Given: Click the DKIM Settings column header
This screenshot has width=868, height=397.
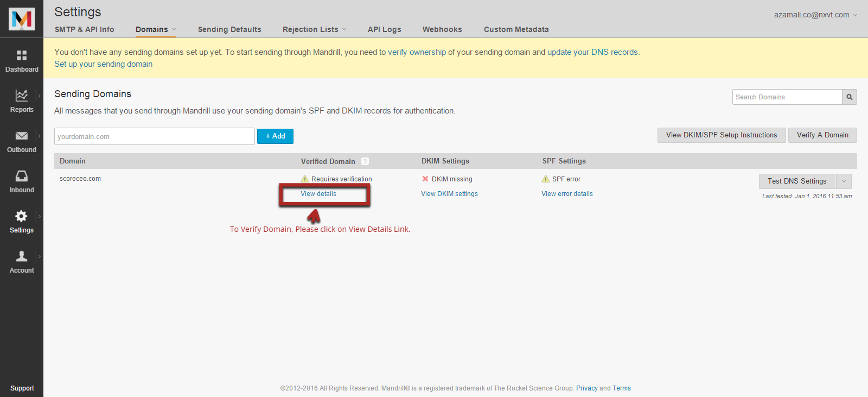Looking at the screenshot, I should pos(445,161).
